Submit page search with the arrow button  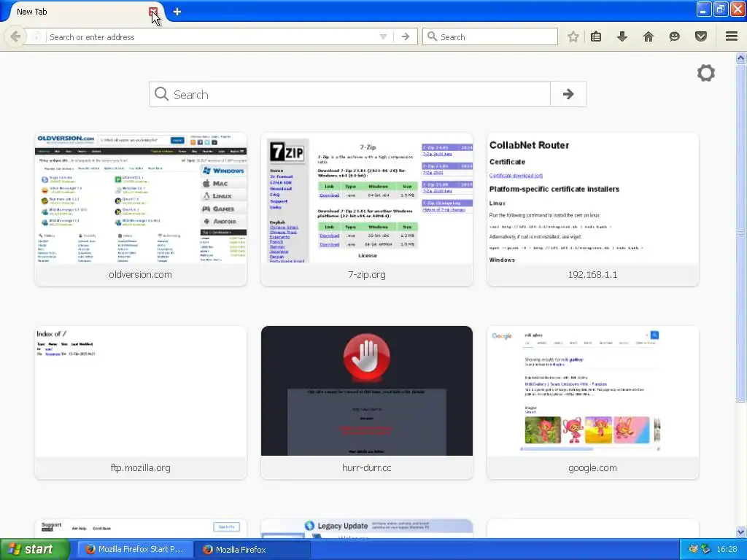568,94
